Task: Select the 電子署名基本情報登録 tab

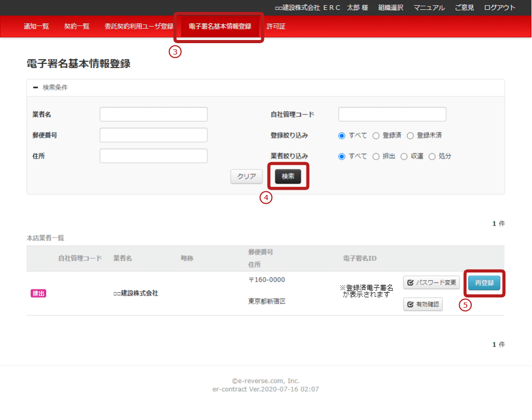Action: coord(220,27)
